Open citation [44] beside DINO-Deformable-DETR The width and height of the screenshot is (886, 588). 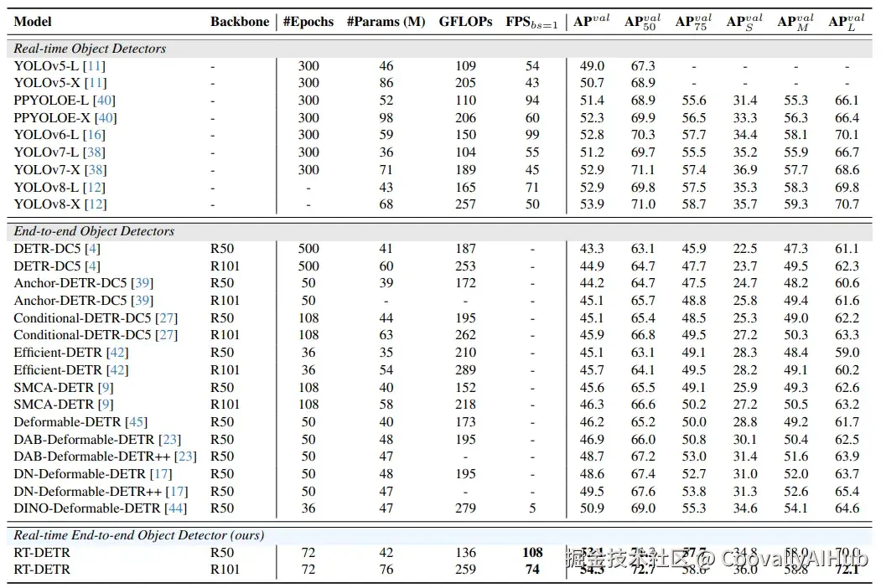pyautogui.click(x=176, y=508)
